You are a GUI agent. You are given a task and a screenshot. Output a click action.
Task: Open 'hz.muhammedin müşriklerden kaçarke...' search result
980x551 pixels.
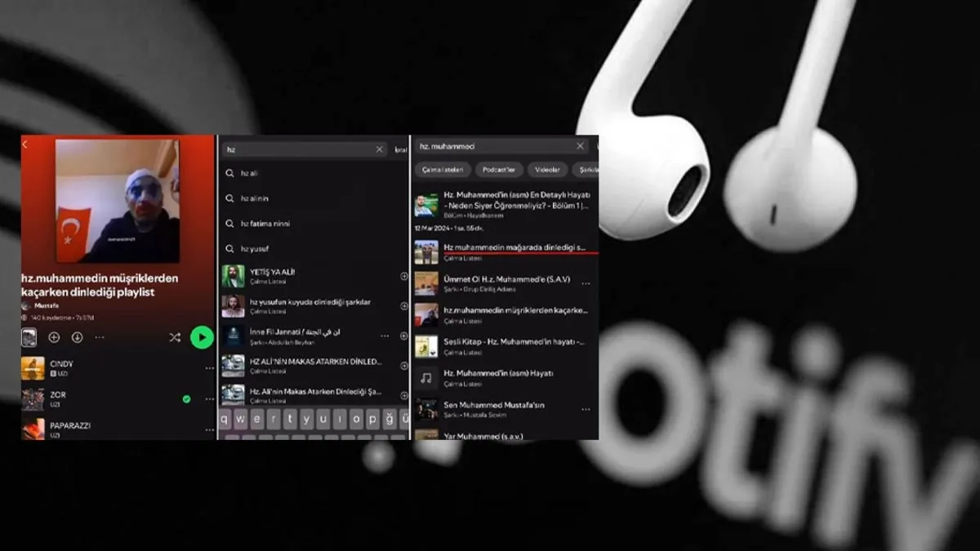coord(506,314)
